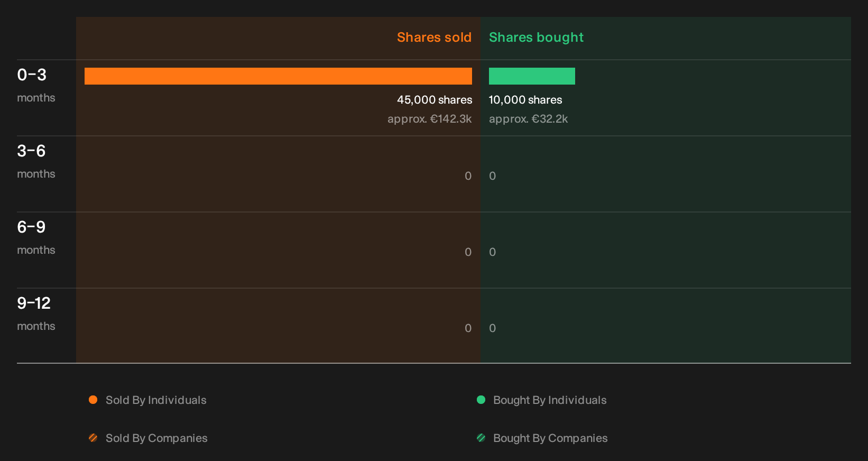Viewport: 868px width, 461px height.
Task: Click the green Bought By Individuals dot
Action: 481,400
